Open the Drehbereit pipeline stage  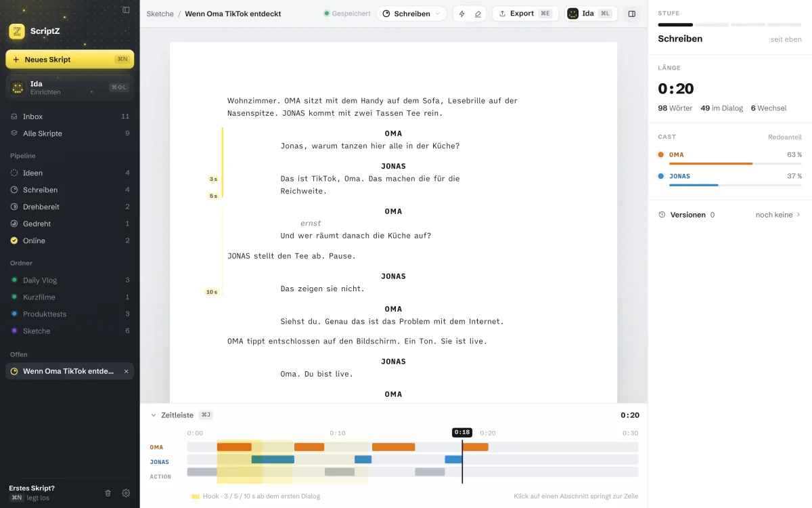(x=70, y=207)
